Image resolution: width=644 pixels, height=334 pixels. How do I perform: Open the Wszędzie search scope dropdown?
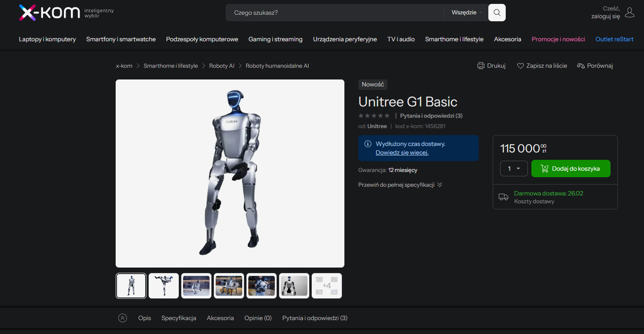[467, 13]
